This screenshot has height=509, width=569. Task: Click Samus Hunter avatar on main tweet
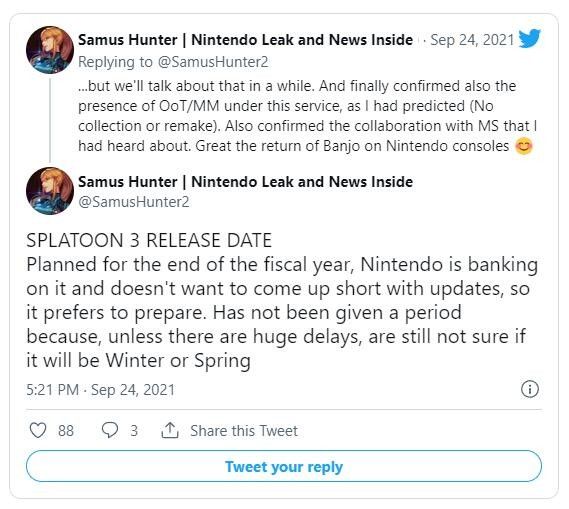[50, 191]
